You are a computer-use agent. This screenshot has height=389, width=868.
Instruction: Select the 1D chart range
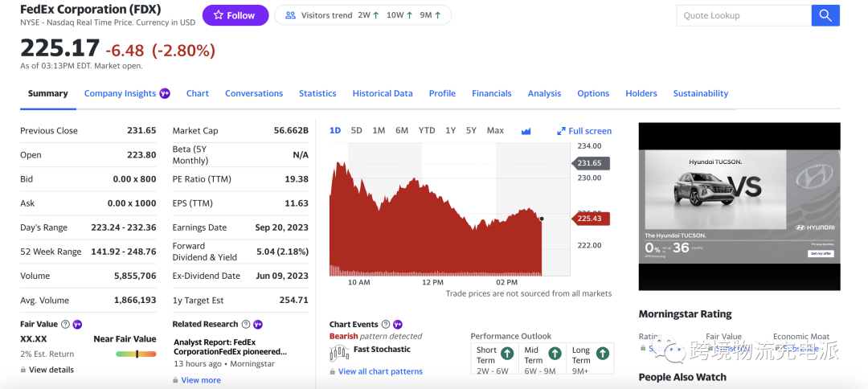335,130
